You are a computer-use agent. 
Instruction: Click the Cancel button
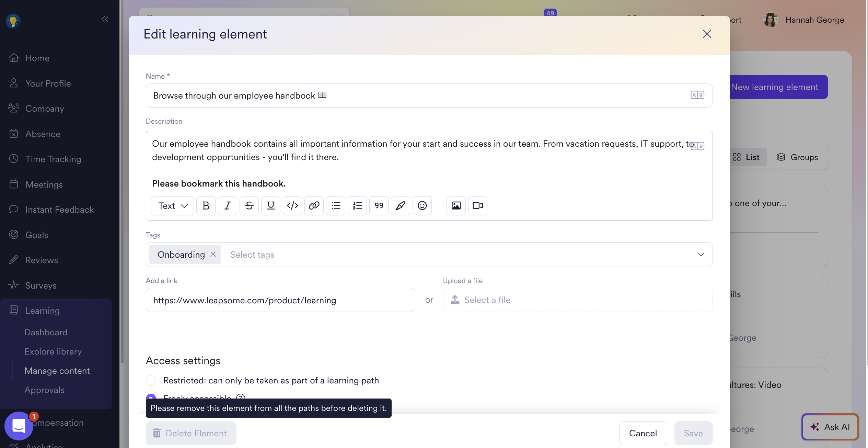click(643, 433)
